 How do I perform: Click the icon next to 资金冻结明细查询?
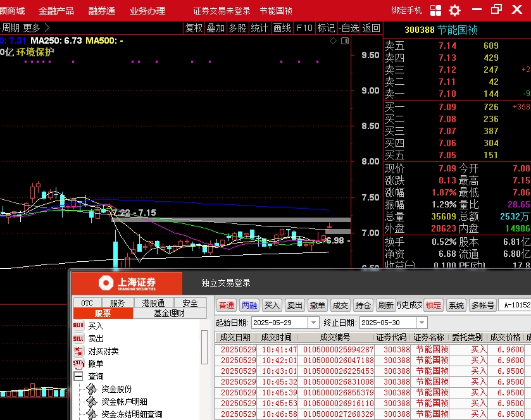coord(91,414)
